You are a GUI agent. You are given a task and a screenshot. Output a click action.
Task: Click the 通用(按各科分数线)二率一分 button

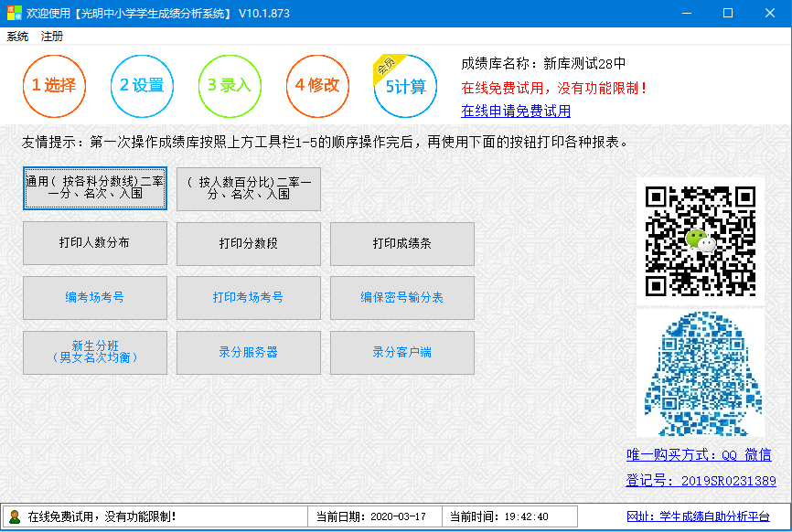pyautogui.click(x=95, y=188)
